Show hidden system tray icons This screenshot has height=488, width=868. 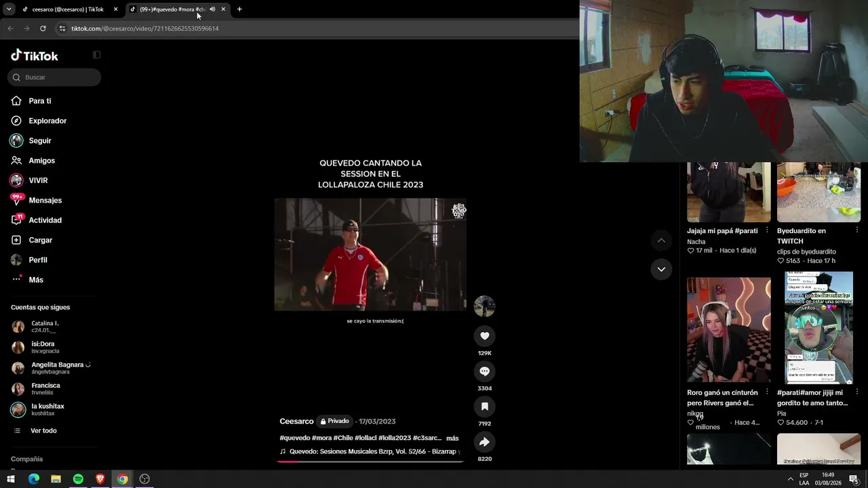click(x=790, y=479)
